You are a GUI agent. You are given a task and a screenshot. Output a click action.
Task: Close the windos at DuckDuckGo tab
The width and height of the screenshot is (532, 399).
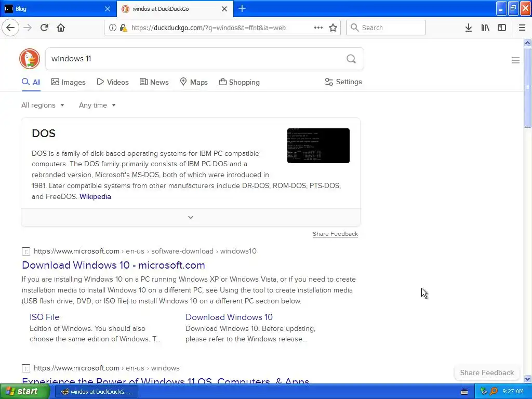[224, 9]
